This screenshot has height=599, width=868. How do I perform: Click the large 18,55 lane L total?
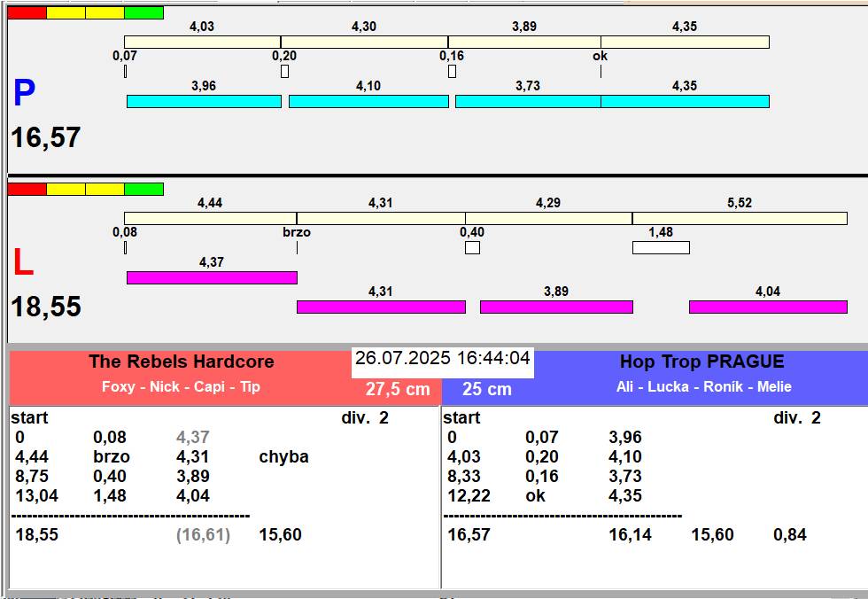pyautogui.click(x=46, y=307)
